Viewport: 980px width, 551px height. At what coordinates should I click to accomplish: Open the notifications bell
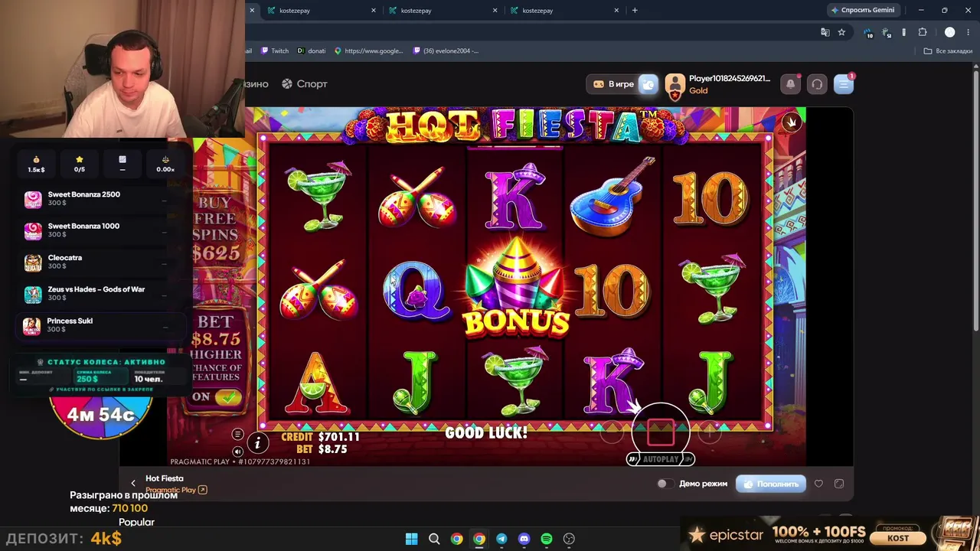pos(791,84)
